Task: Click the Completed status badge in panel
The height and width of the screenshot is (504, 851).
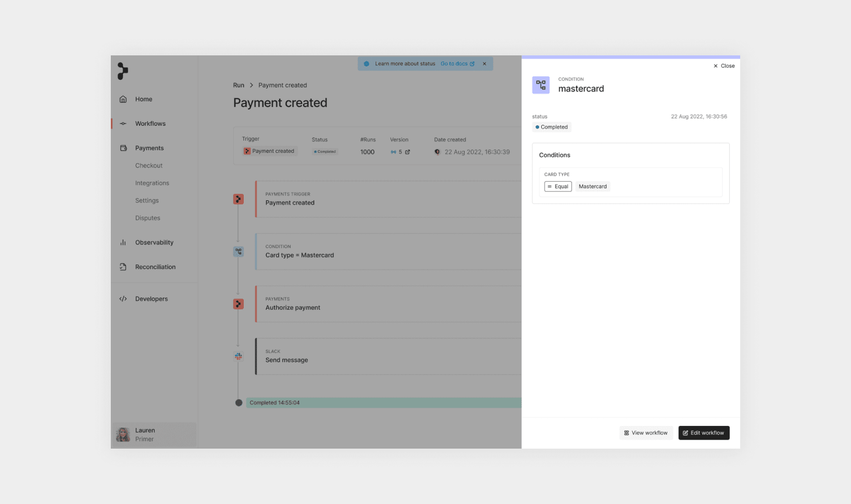Action: click(552, 127)
